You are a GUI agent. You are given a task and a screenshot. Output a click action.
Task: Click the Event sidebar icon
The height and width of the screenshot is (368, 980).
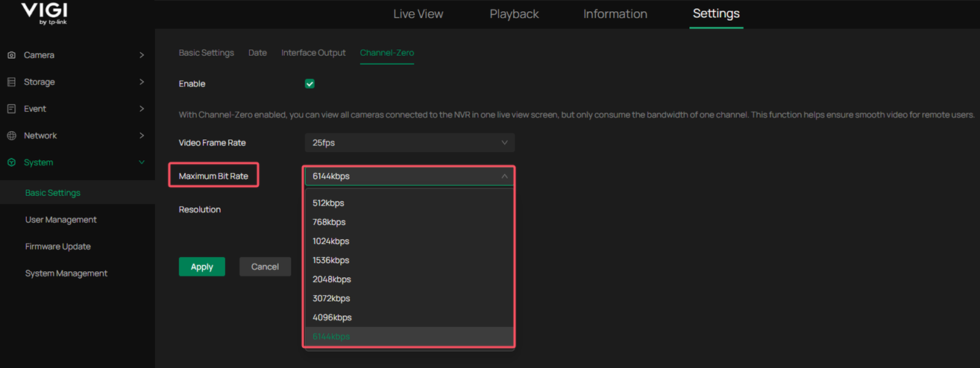(x=11, y=109)
